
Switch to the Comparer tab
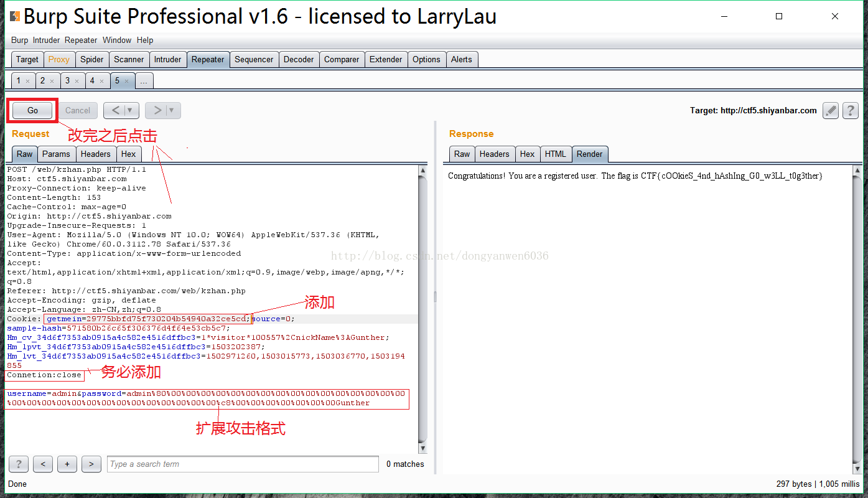(x=342, y=59)
